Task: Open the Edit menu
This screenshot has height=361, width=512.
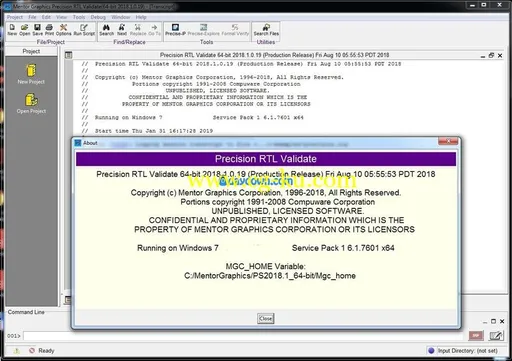Action: tap(46, 17)
